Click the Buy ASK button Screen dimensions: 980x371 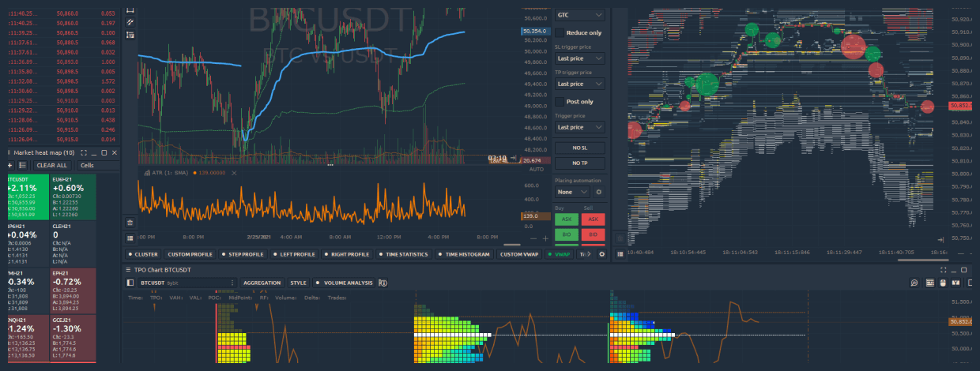pos(565,219)
